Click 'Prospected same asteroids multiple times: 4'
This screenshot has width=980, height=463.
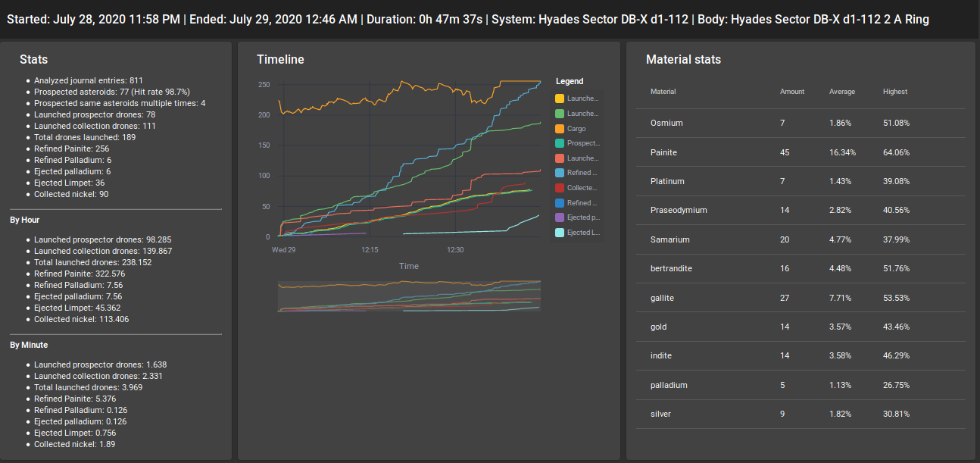click(x=120, y=103)
